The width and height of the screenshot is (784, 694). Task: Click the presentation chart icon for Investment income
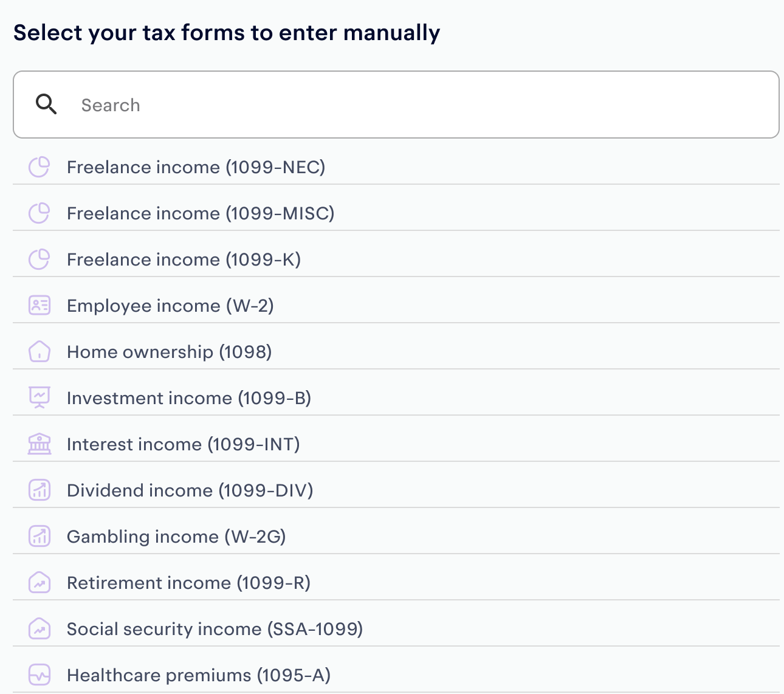tap(40, 397)
